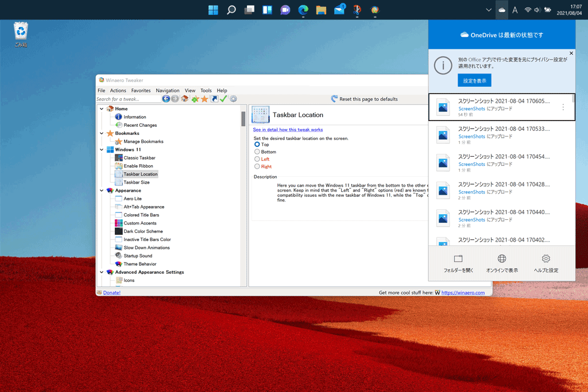588x392 pixels.
Task: Collapse the Windows 11 tree section
Action: click(102, 149)
